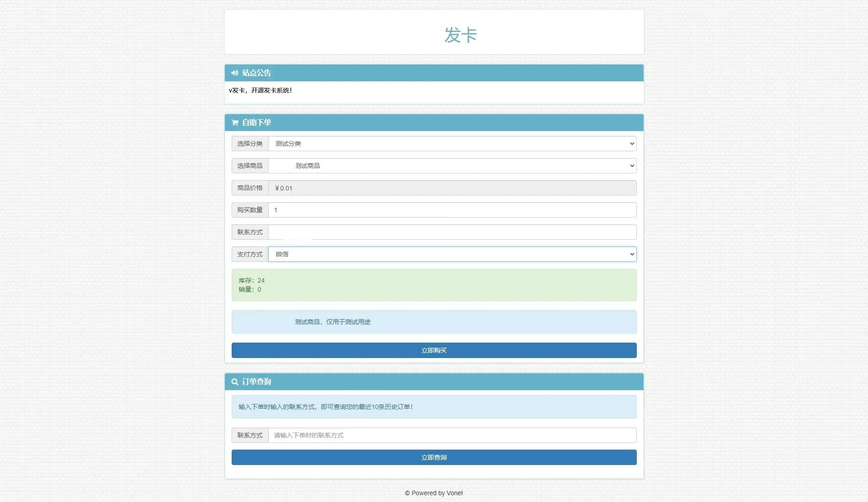Click the 商品价格 price field
The image size is (868, 502).
(x=452, y=188)
